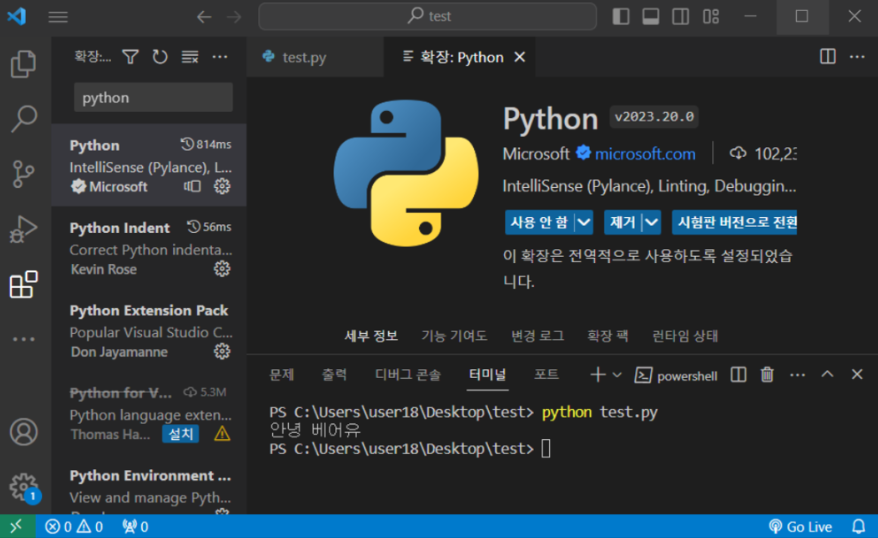This screenshot has width=878, height=538.
Task: Click the pre-release switch icon on Python row
Action: (193, 186)
